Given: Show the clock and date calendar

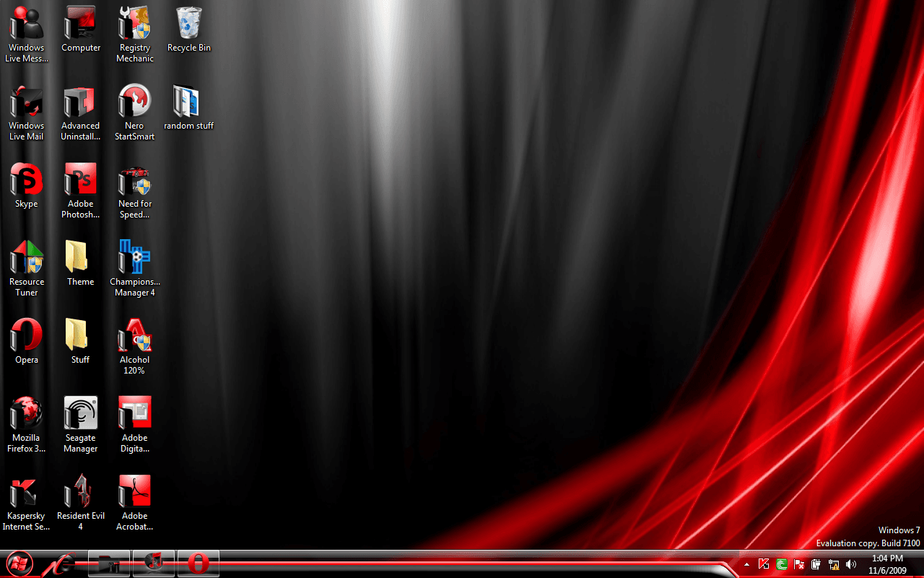Looking at the screenshot, I should [x=887, y=564].
